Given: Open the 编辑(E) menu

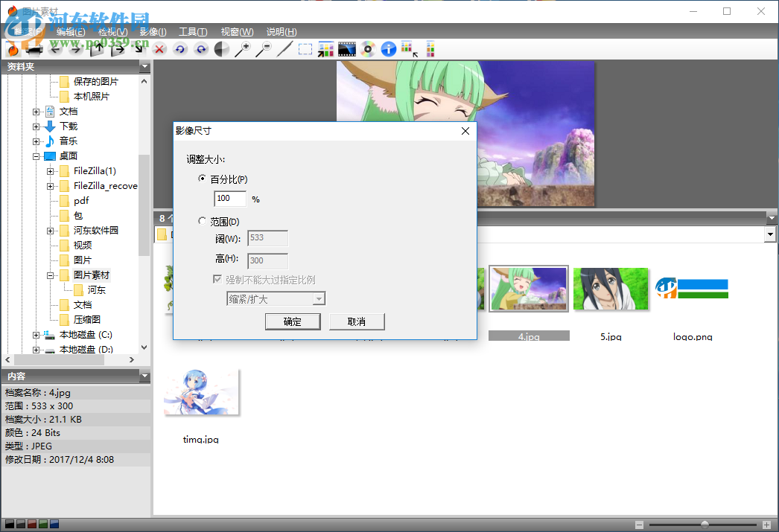Looking at the screenshot, I should click(71, 32).
